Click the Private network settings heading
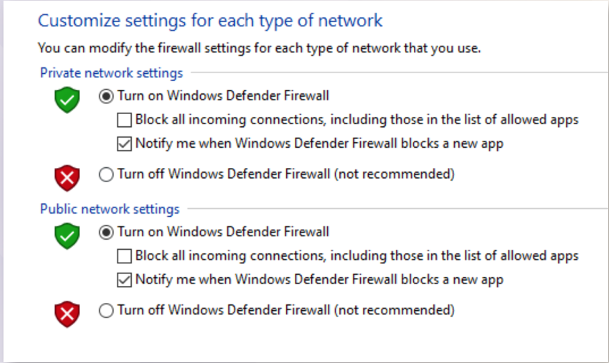The width and height of the screenshot is (610, 364). [112, 73]
